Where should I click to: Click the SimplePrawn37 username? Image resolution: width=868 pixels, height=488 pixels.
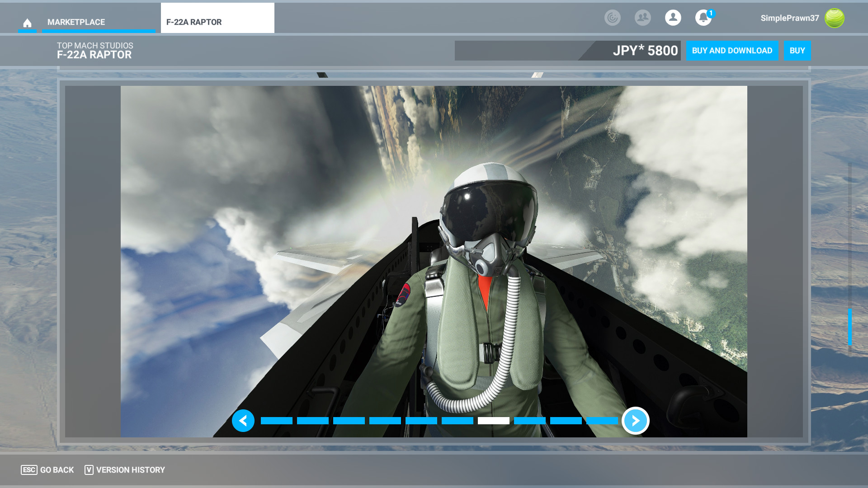789,18
